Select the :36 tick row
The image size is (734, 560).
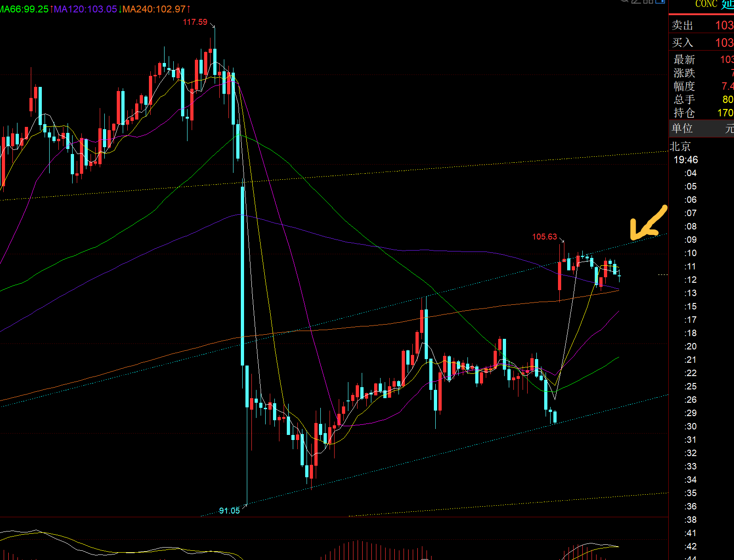point(690,507)
